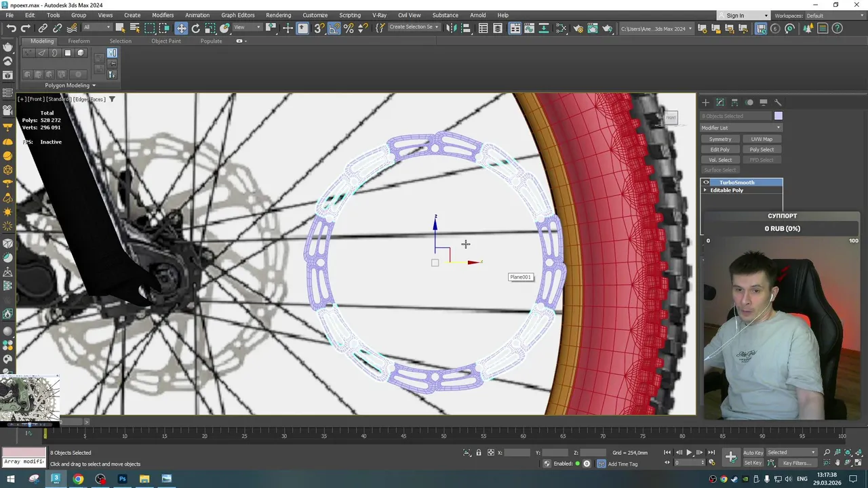Toggle Window/Crossing selection mode
The width and height of the screenshot is (868, 488).
pyautogui.click(x=164, y=28)
